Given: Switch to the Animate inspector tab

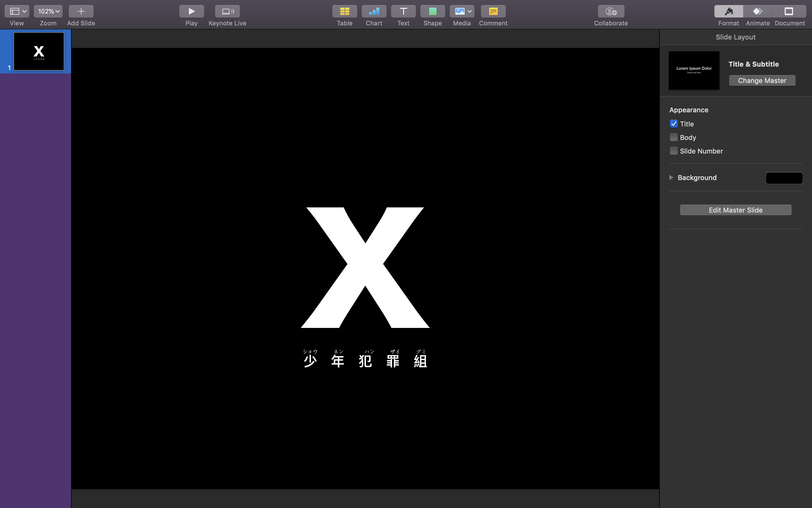Looking at the screenshot, I should (758, 11).
